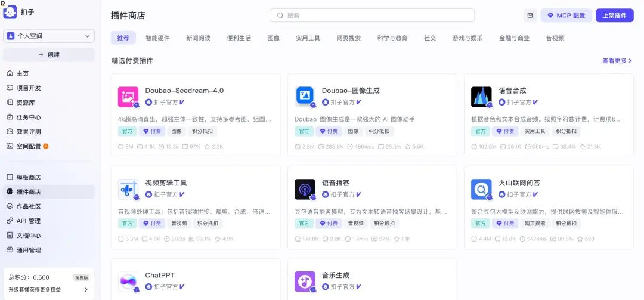Open the 文档中心 sidebar icon
Screen dimensions: 644x300
point(10,236)
